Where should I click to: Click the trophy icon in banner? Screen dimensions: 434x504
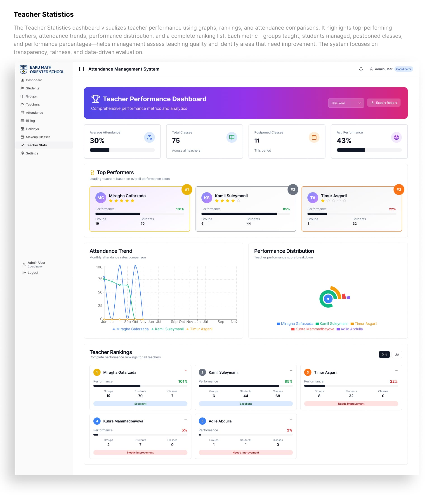95,99
